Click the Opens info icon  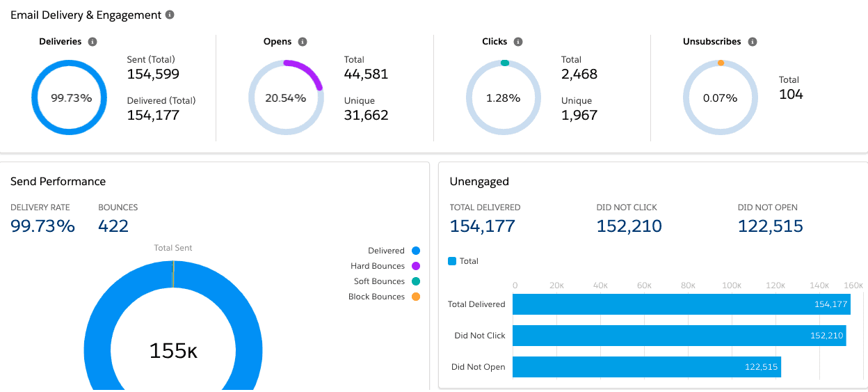coord(303,42)
